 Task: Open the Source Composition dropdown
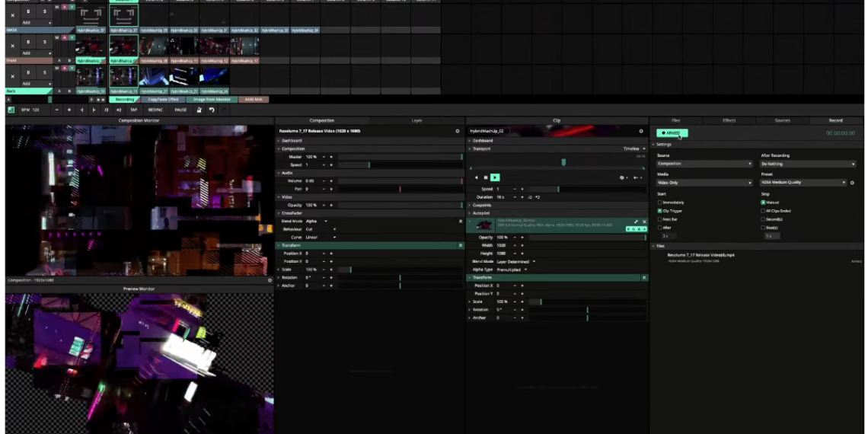point(704,164)
